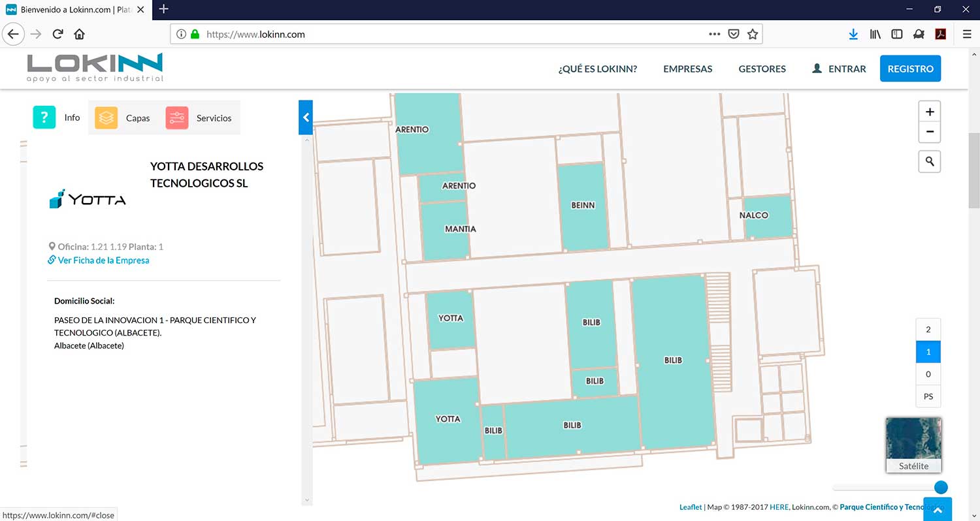The image size is (980, 521).
Task: Click the Yotta company logo
Action: click(88, 198)
